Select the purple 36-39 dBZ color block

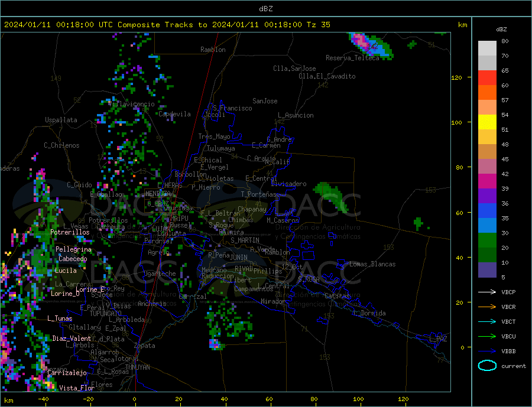pos(487,196)
